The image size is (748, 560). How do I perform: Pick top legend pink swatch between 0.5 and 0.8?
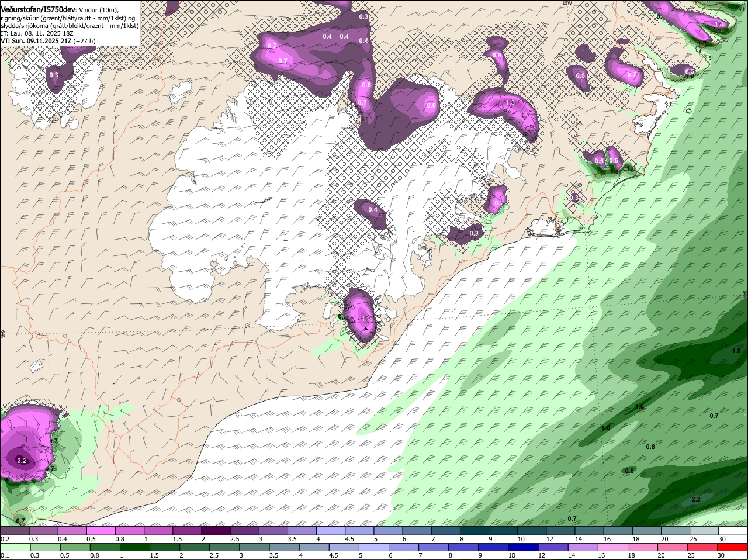coord(101,531)
